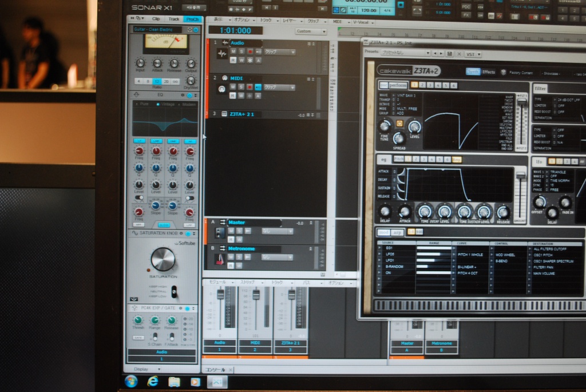Click the Synth button in Z3TA+2
Screen dimensions: 586x392
click(473, 72)
